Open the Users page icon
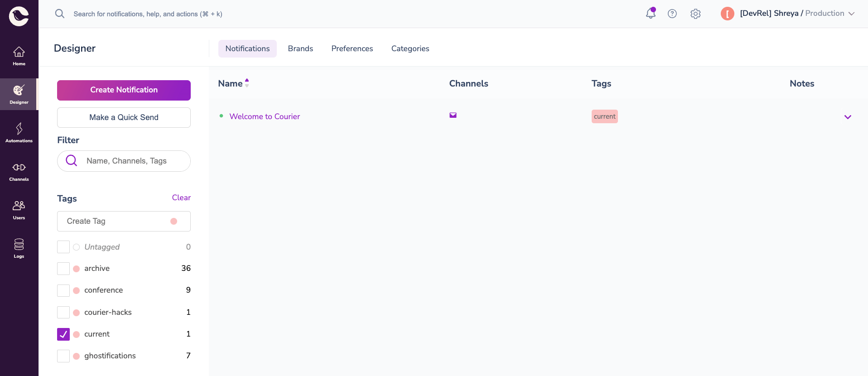 [19, 210]
